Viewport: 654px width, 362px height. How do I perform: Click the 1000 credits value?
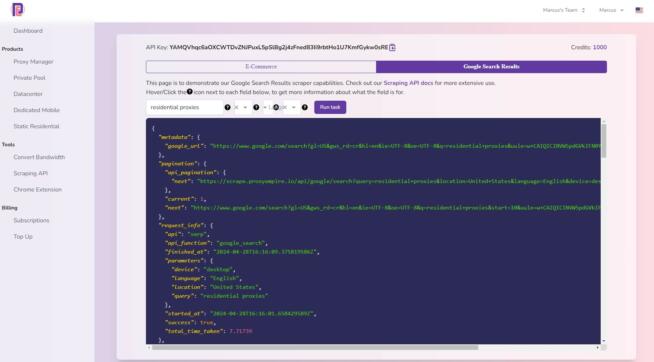[x=600, y=47]
